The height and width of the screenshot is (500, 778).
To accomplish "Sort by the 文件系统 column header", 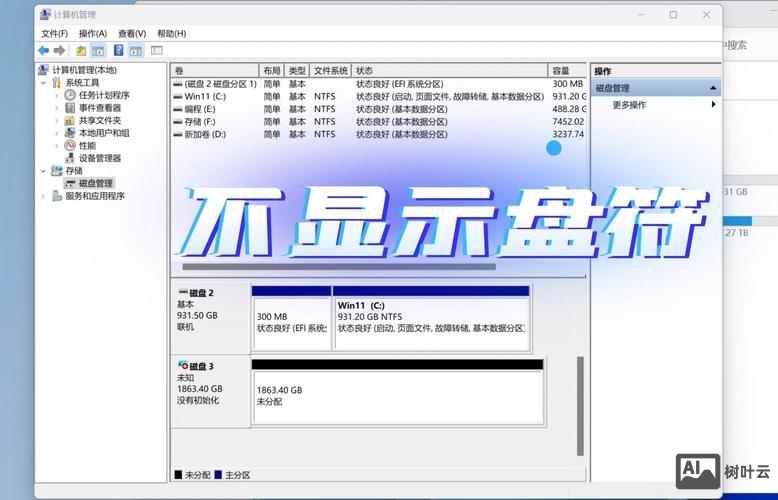I will click(330, 70).
